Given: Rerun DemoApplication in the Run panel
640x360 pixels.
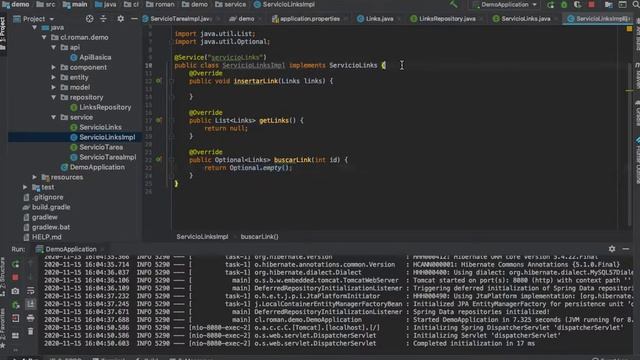Looking at the screenshot, I should coord(16,264).
